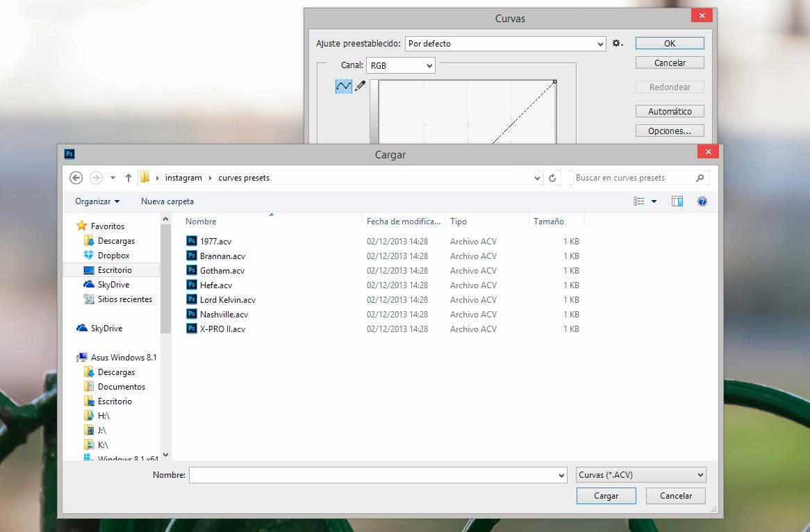
Task: Select Asus Windows 8.1 computer node
Action: point(116,358)
